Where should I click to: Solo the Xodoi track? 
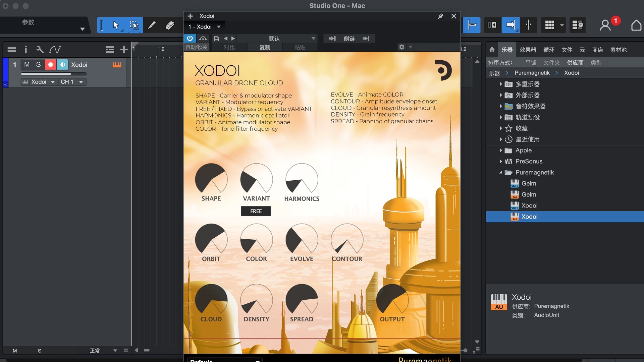[39, 65]
